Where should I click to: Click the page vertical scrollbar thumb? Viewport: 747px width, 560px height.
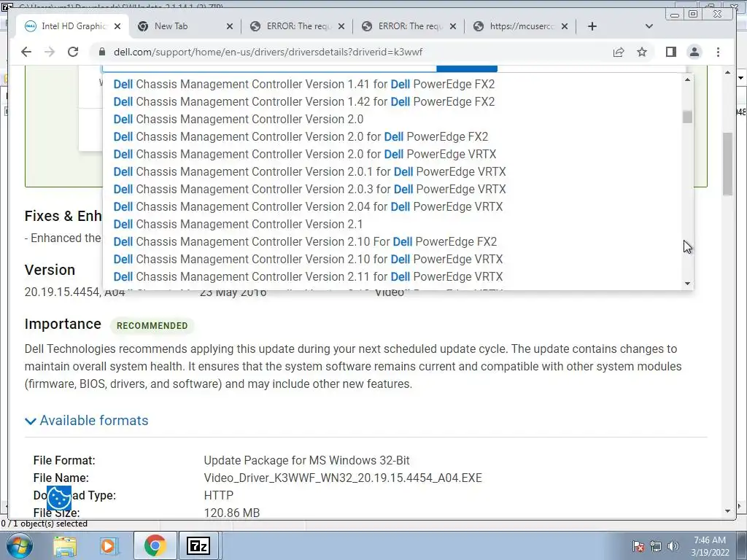coord(727,164)
